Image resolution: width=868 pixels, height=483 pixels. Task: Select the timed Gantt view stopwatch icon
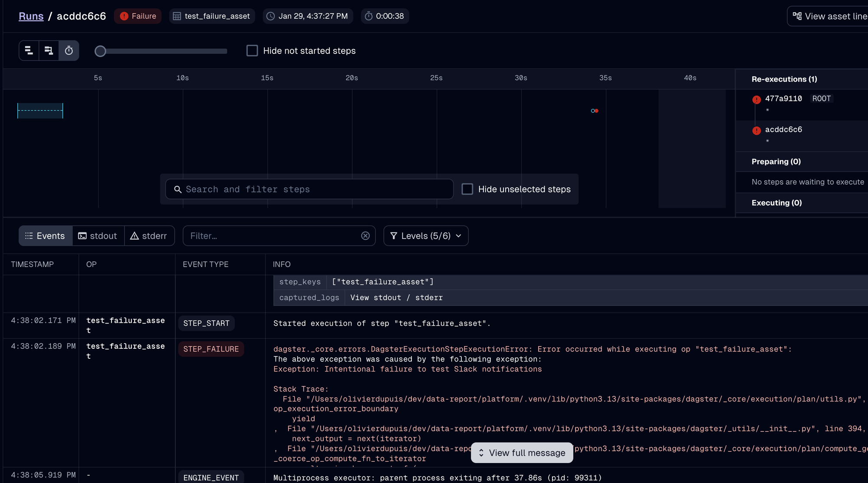[x=69, y=51]
